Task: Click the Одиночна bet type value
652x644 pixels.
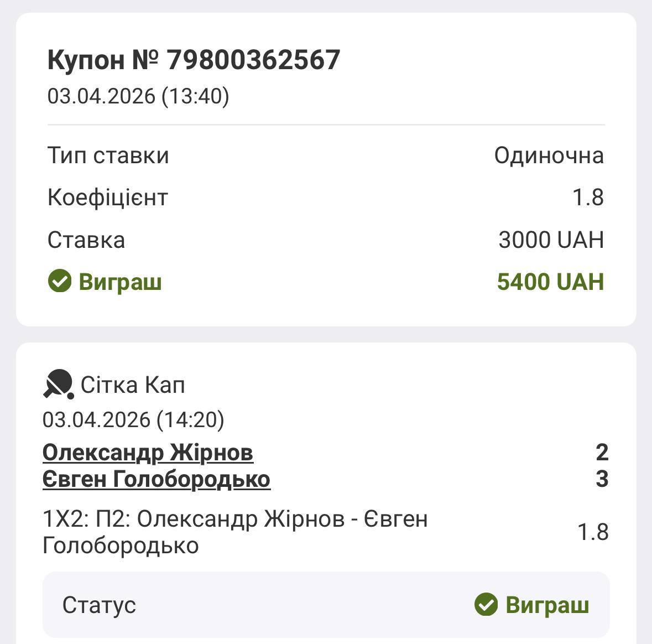Action: 549,155
